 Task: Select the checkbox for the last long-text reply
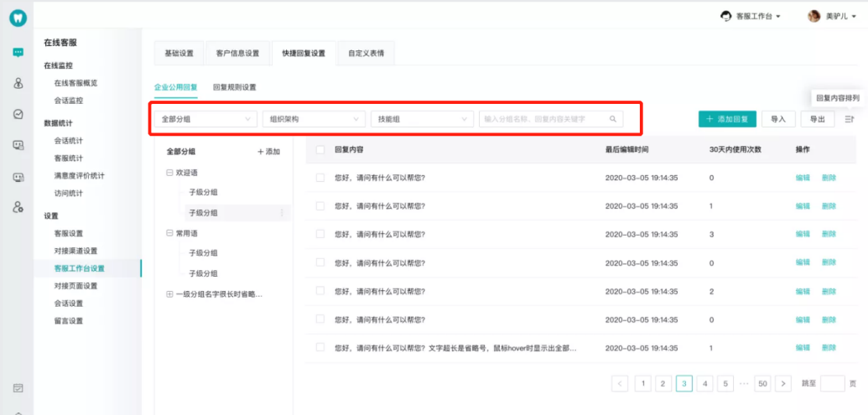(320, 347)
